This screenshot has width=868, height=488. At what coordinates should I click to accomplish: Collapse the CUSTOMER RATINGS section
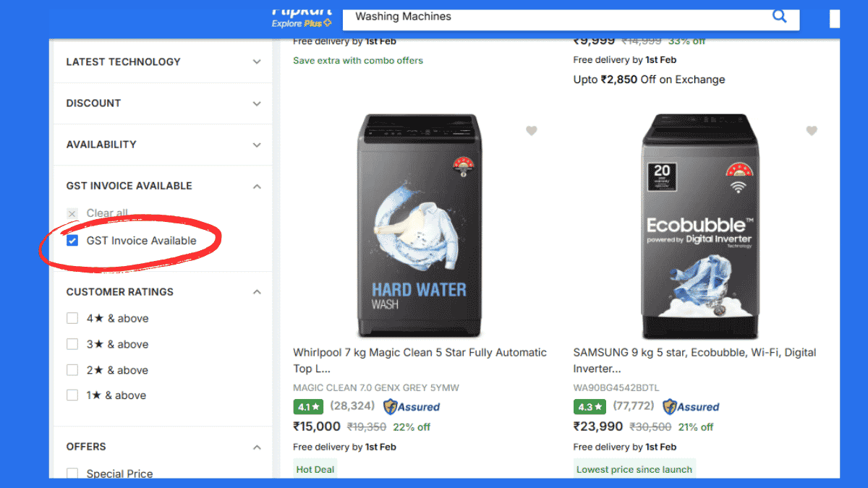coord(257,291)
